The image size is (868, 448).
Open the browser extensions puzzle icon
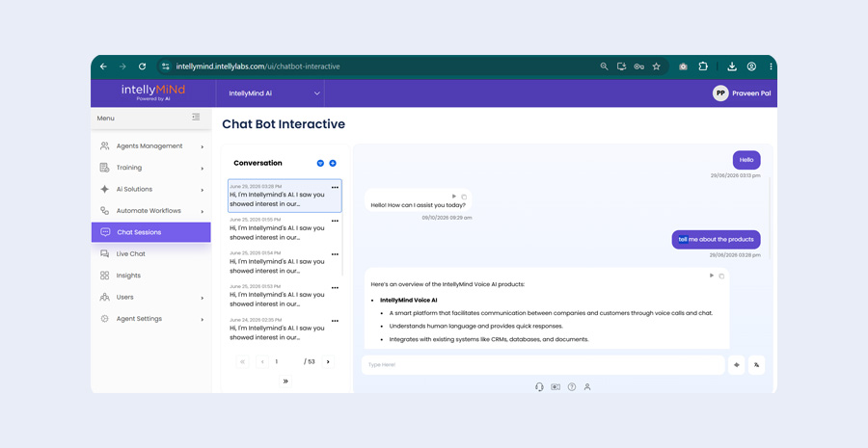703,66
